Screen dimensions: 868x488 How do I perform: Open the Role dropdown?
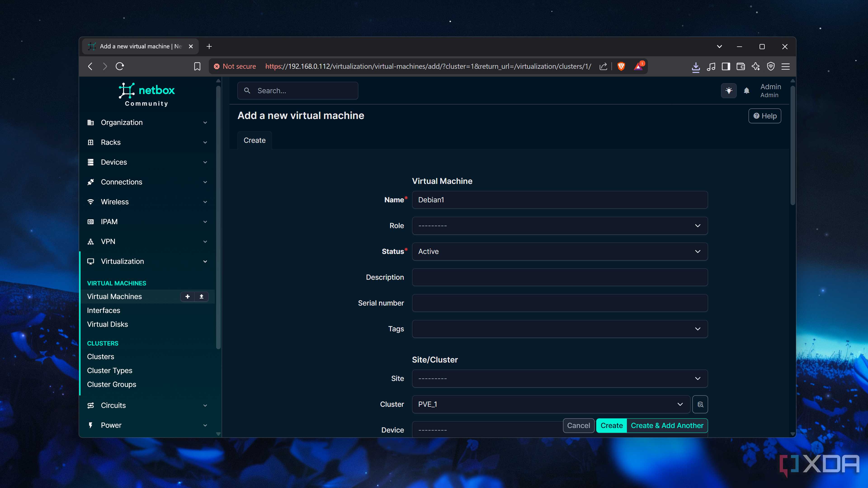[559, 226]
